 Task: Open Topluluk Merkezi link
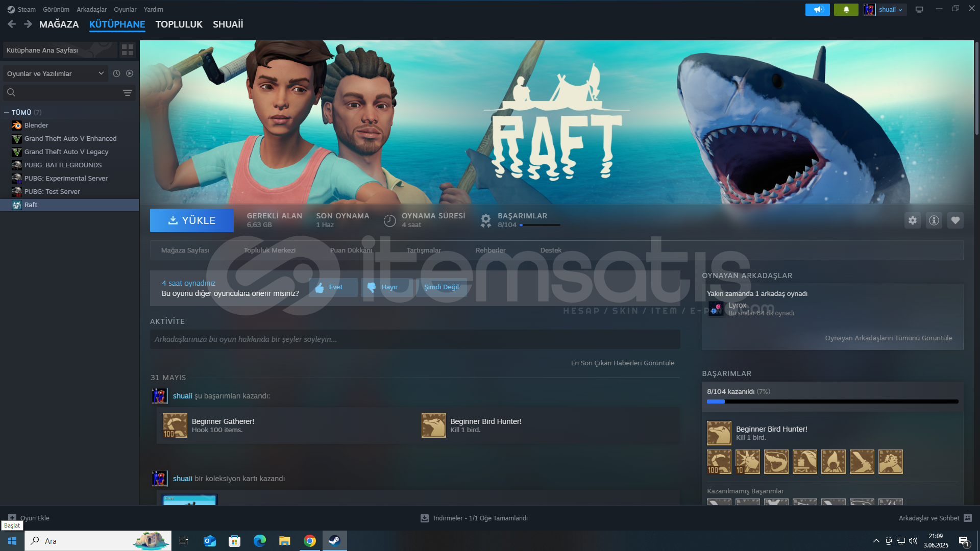pos(269,250)
